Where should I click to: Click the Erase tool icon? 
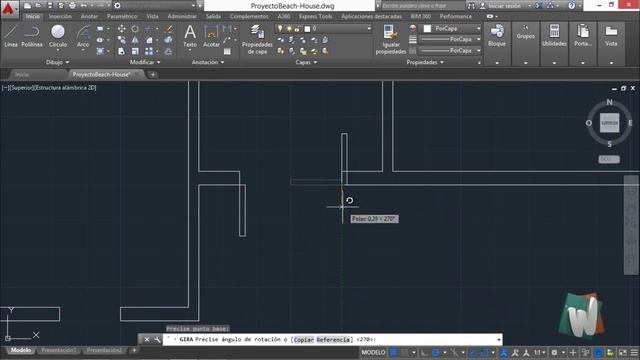click(x=169, y=29)
